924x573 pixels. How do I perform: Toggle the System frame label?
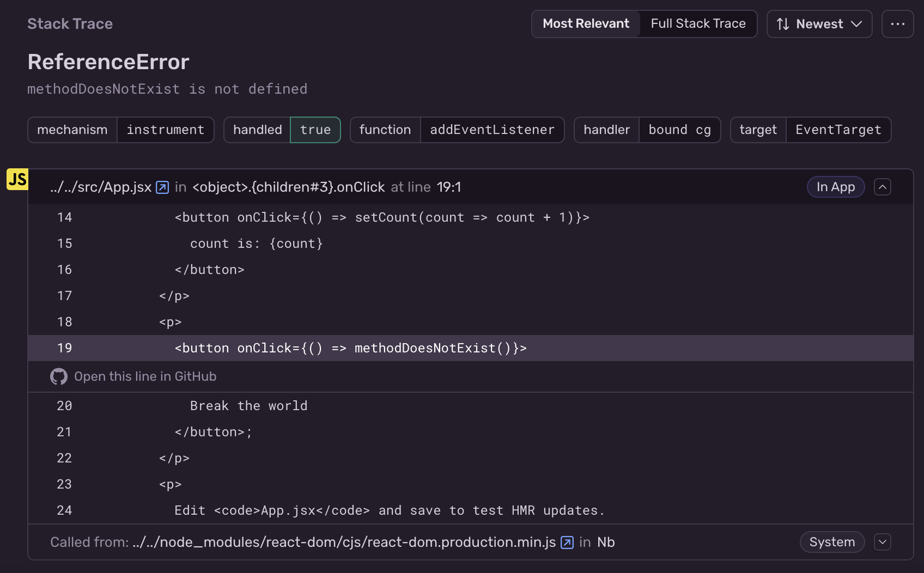832,542
